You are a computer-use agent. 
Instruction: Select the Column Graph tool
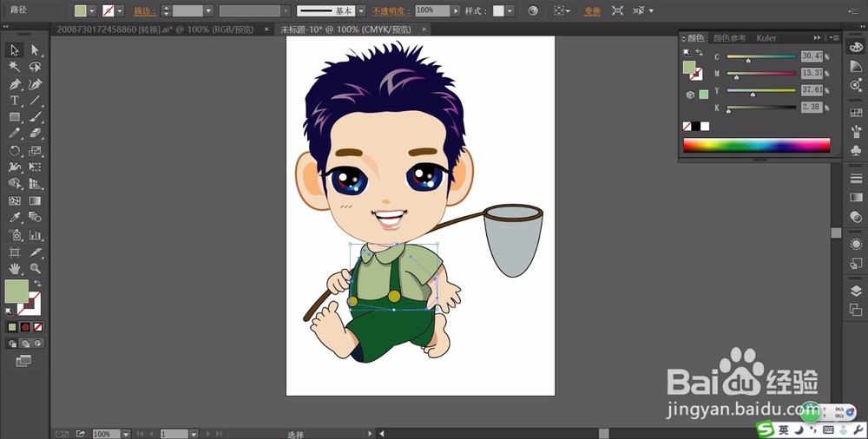(x=36, y=235)
